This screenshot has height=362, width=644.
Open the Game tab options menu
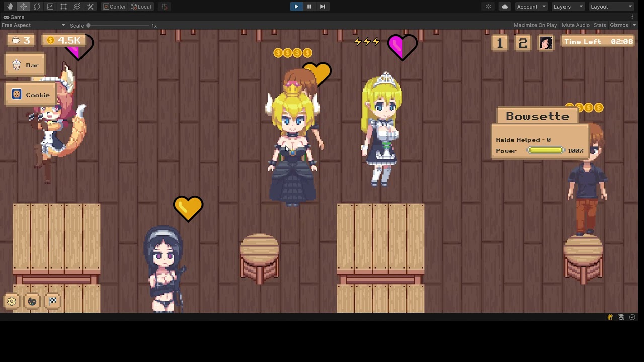632,17
